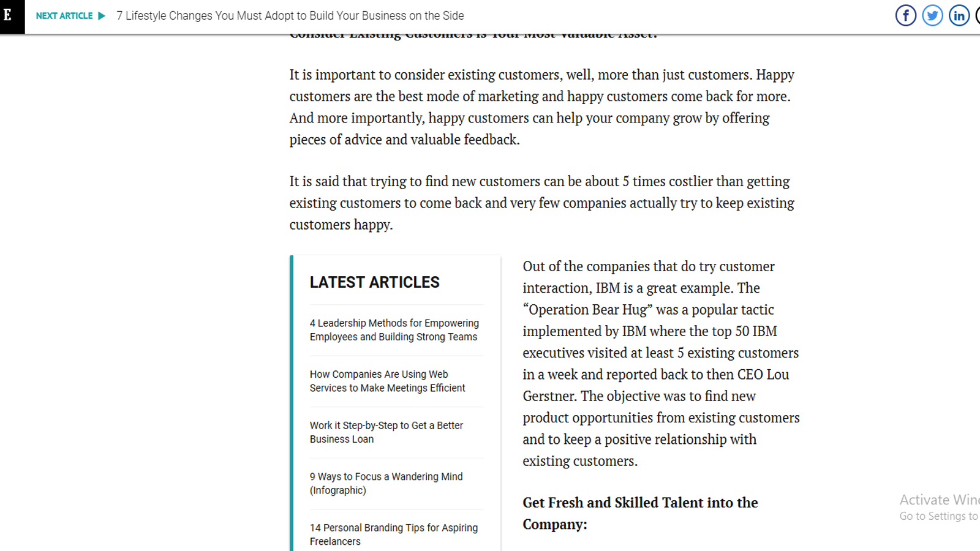This screenshot has width=980, height=551.
Task: Click the Entrepreneur "E" logo
Action: coord(9,15)
